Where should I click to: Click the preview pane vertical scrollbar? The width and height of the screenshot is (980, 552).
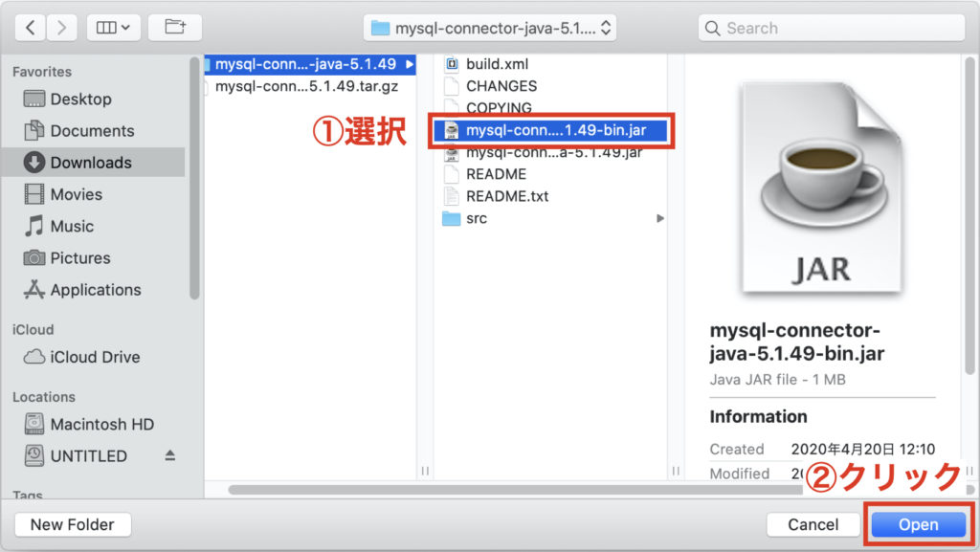pyautogui.click(x=970, y=215)
